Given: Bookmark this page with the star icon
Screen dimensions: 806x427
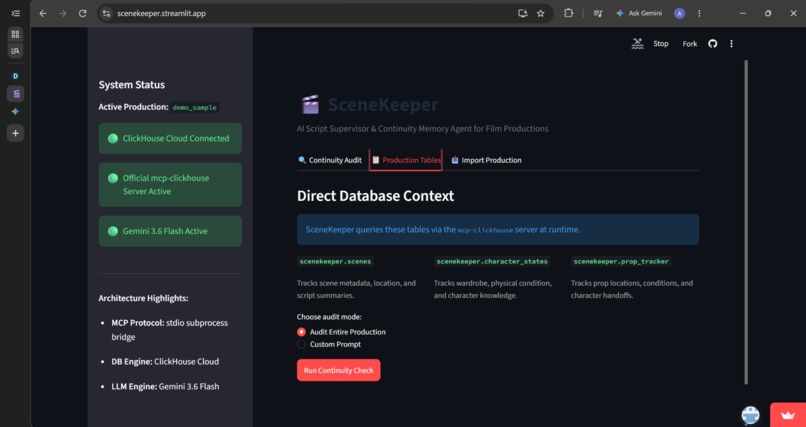Looking at the screenshot, I should [540, 13].
